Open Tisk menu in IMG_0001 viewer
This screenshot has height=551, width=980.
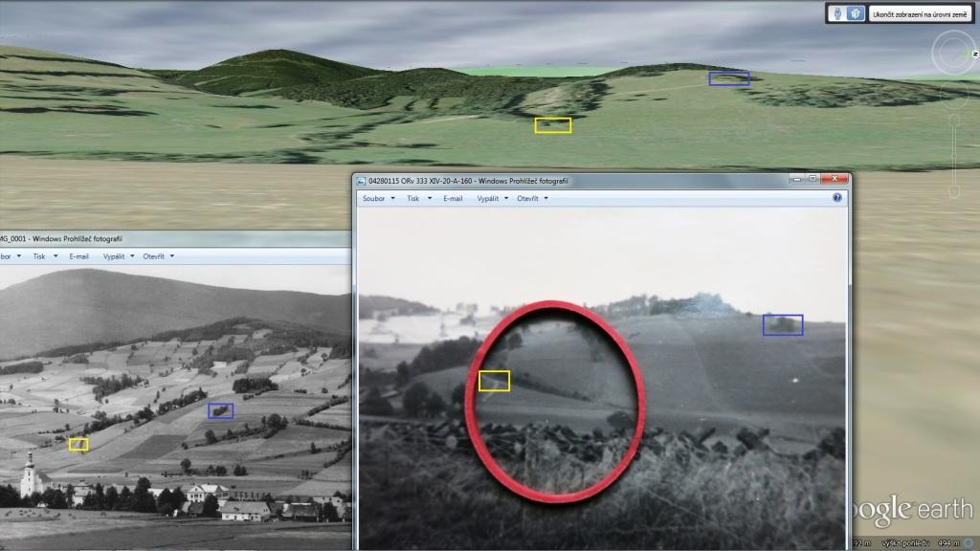tap(42, 256)
